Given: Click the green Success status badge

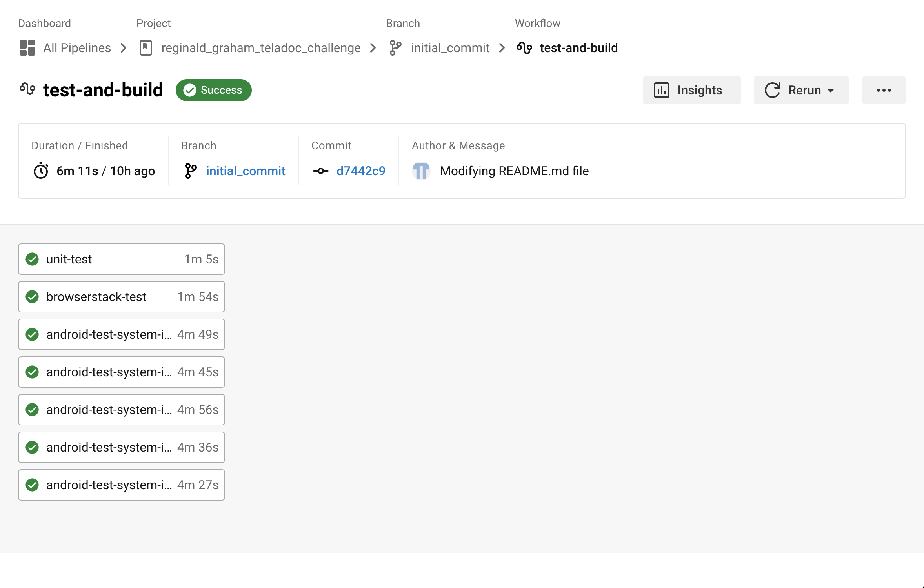Looking at the screenshot, I should tap(213, 90).
